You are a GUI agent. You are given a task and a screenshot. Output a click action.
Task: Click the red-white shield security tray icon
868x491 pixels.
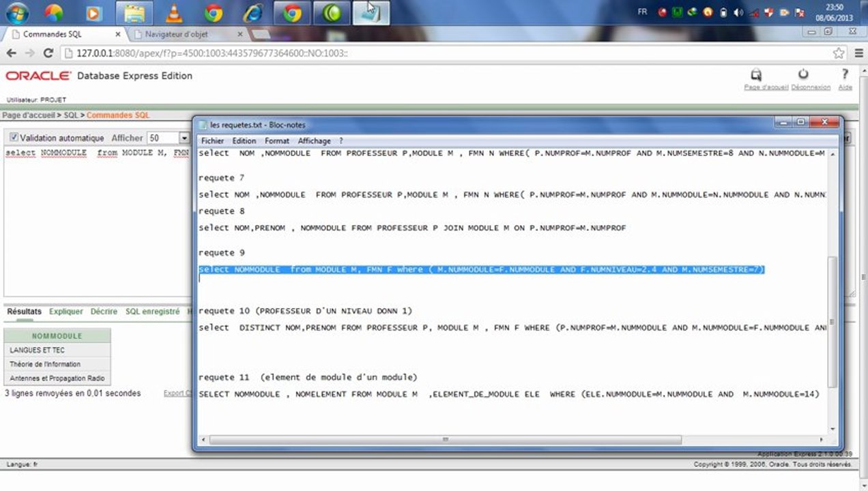point(769,12)
